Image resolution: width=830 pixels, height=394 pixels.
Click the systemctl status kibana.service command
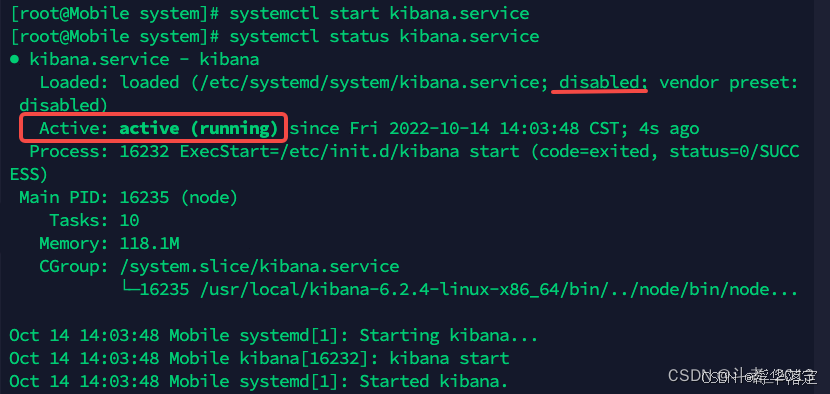click(x=384, y=37)
